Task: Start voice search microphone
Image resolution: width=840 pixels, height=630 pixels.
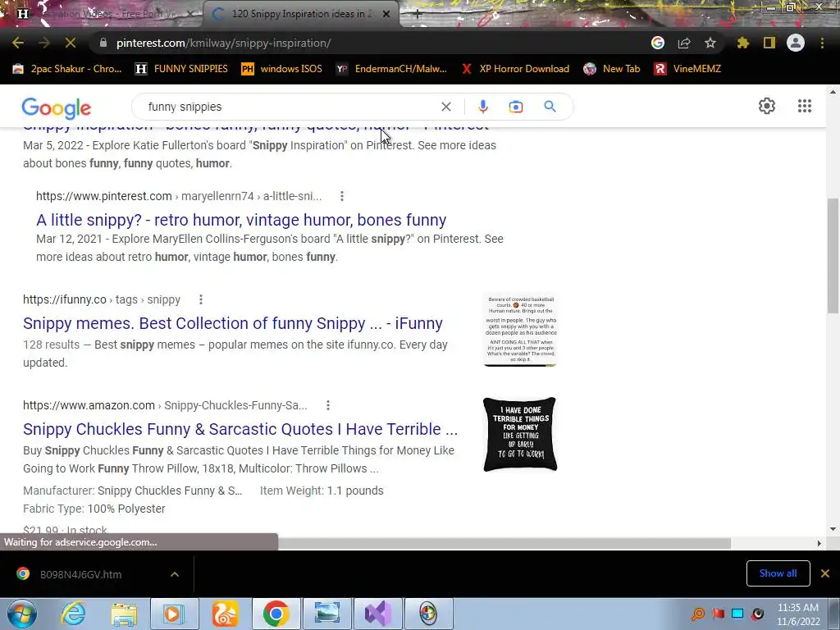Action: [482, 107]
